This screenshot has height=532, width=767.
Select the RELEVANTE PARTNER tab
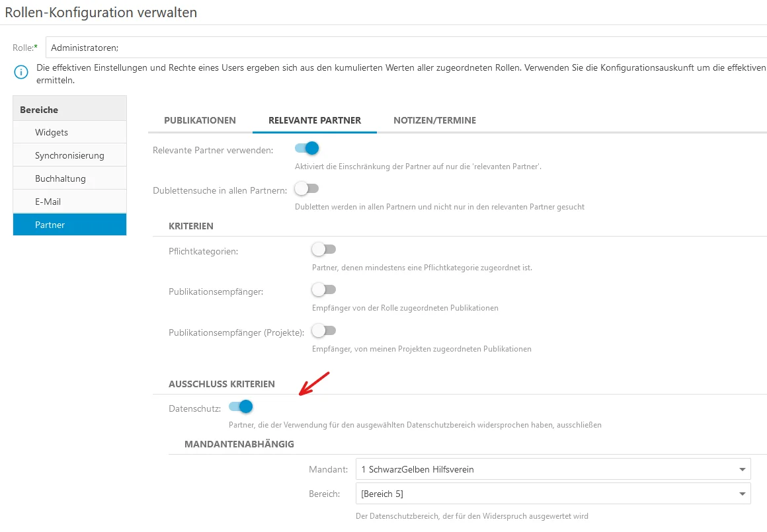pyautogui.click(x=314, y=120)
